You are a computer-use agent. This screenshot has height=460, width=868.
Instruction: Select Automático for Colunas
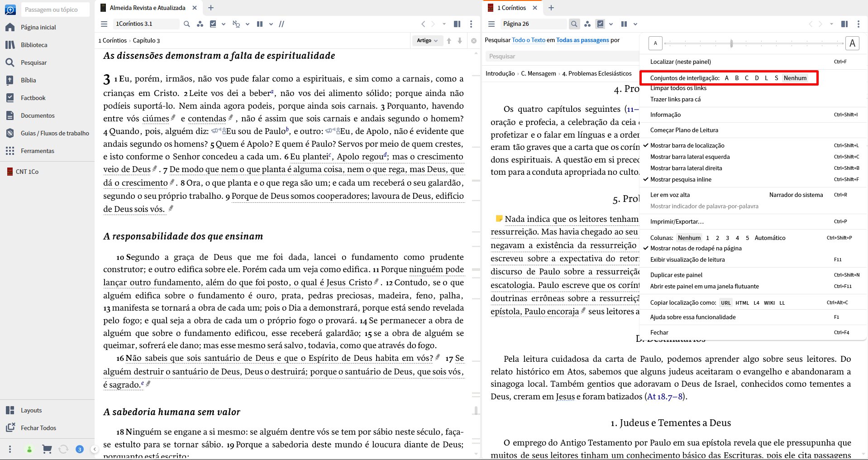point(770,238)
